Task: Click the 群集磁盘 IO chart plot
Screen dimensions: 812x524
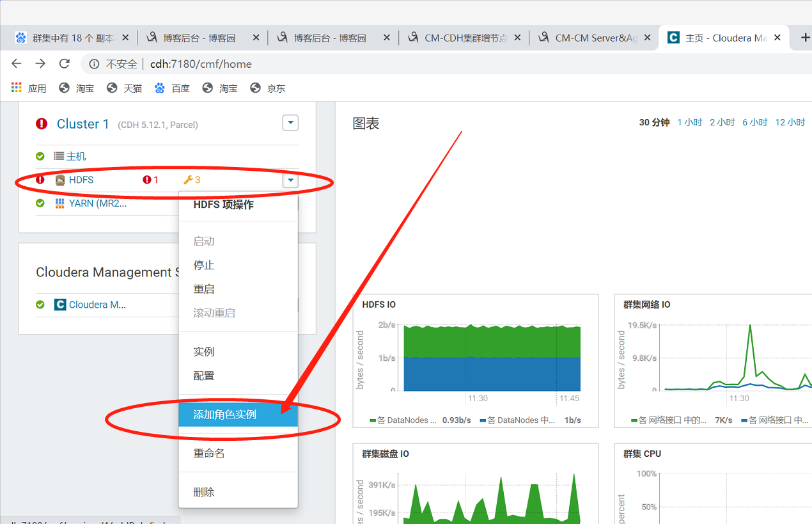Action: click(492, 498)
